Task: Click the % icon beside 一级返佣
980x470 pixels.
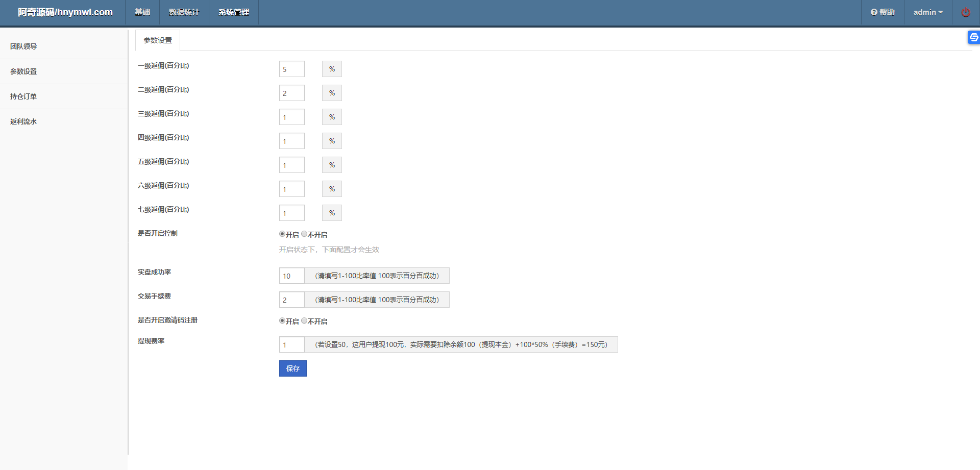Action: pyautogui.click(x=332, y=68)
